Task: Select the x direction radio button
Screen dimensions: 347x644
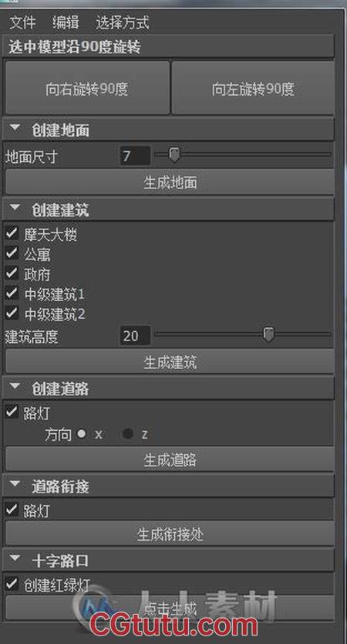Action: (82, 434)
